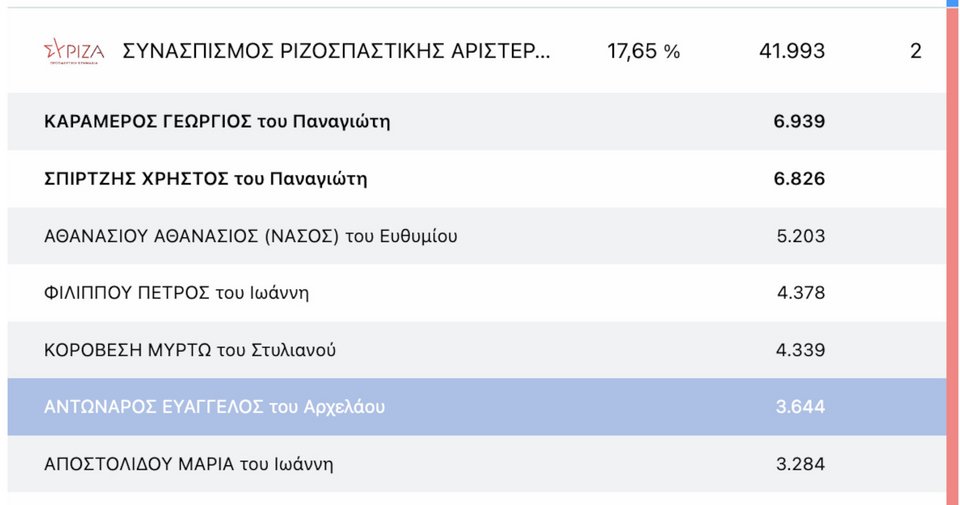
Task: Select the ΚΟΡΟΒΕΣΗ ΜΥΡΤΩ candidate row
Action: (x=190, y=351)
